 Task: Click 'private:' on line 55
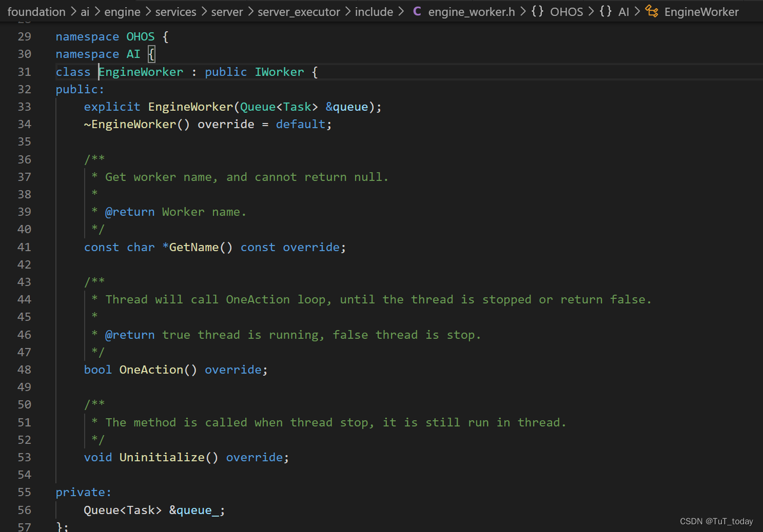point(83,492)
